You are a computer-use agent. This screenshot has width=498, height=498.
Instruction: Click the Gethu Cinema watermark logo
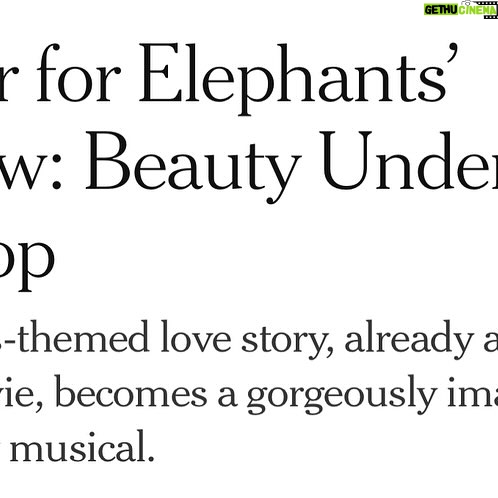pyautogui.click(x=461, y=9)
